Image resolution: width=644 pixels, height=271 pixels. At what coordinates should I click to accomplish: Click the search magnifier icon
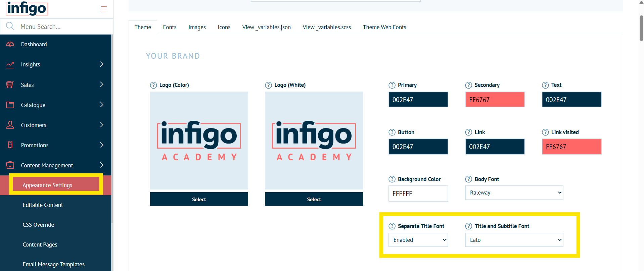10,26
